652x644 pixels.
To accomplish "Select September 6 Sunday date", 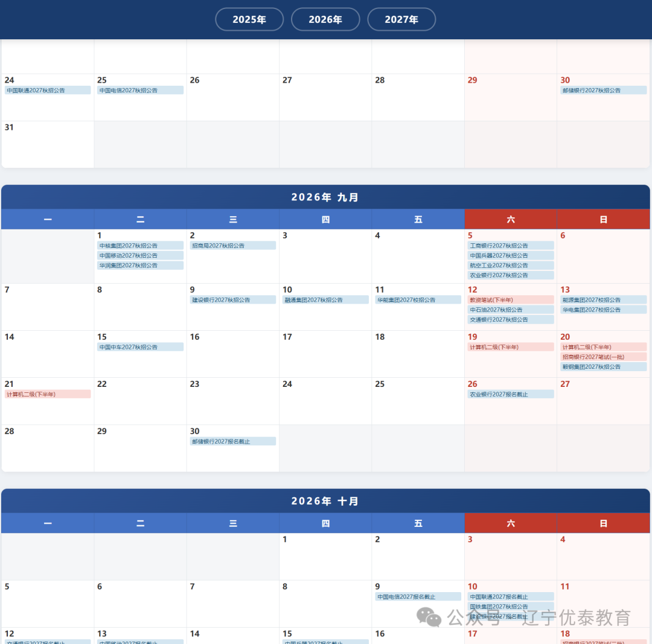I will click(563, 235).
